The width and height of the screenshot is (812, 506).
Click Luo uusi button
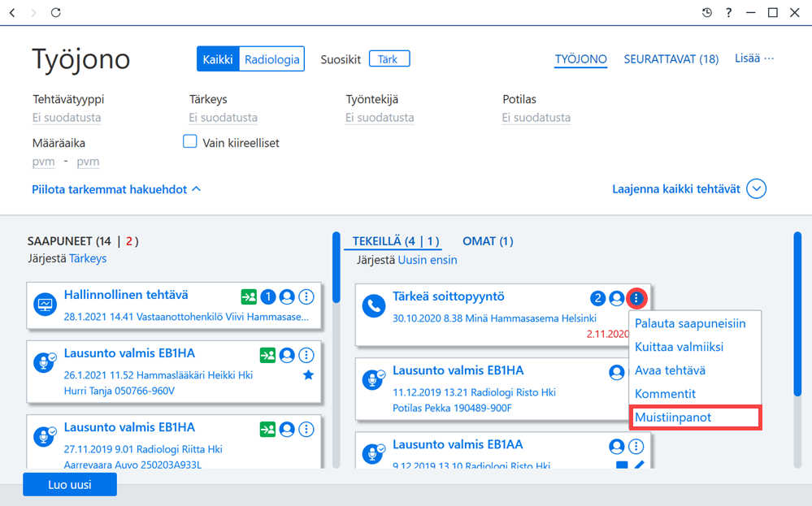pos(70,485)
